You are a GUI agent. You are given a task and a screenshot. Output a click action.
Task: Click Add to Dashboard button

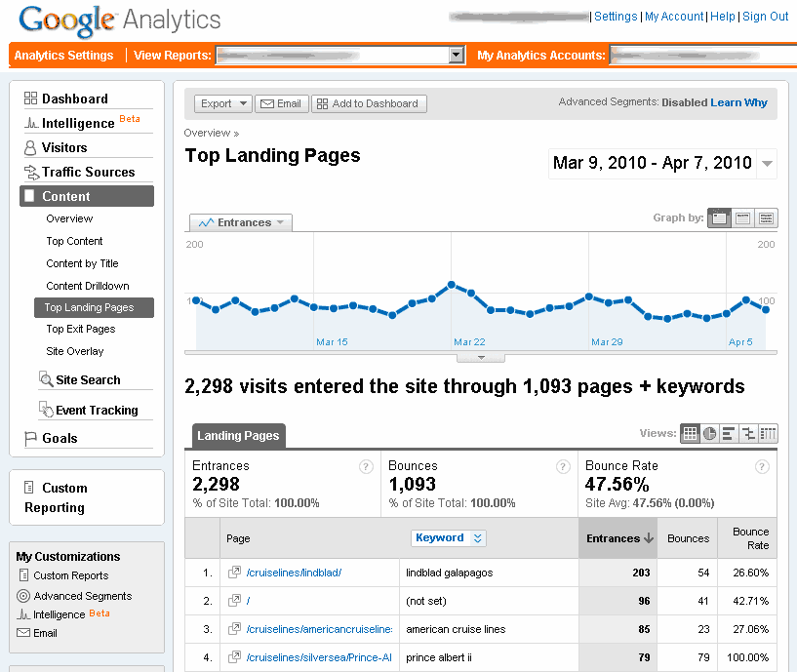[369, 103]
